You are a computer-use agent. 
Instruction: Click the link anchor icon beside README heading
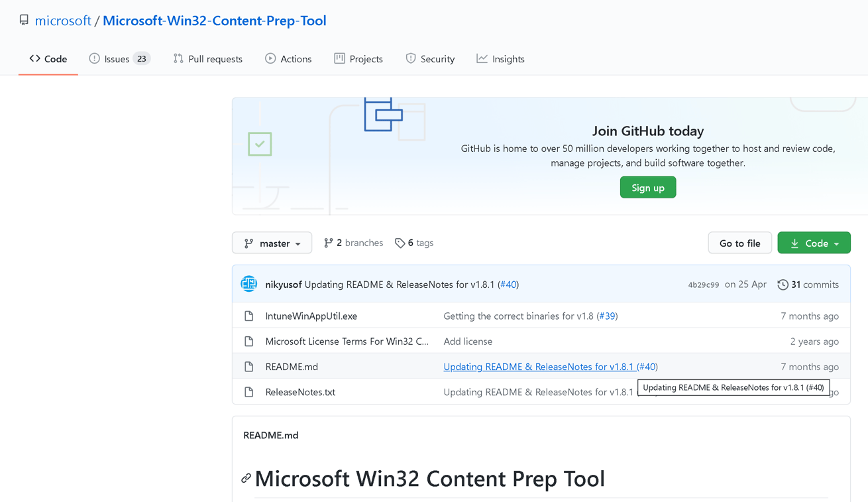pyautogui.click(x=246, y=478)
